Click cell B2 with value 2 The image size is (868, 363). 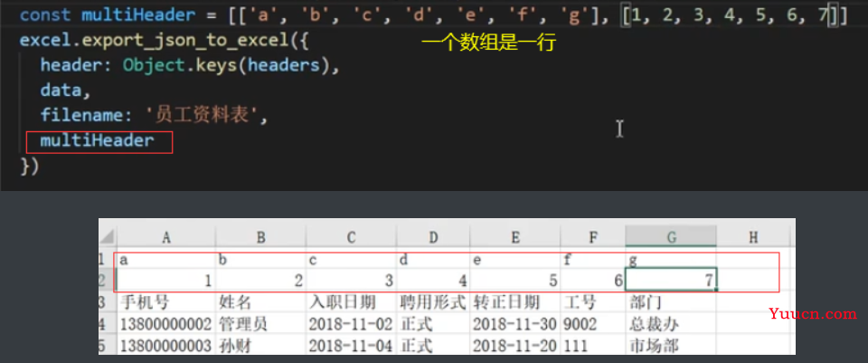pos(260,281)
